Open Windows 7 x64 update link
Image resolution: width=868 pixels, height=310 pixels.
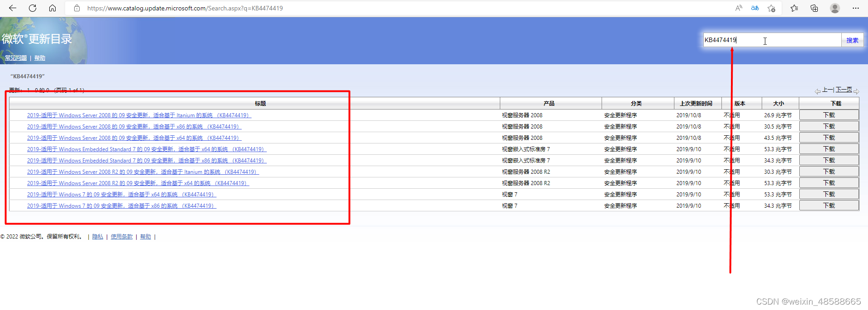(x=122, y=195)
